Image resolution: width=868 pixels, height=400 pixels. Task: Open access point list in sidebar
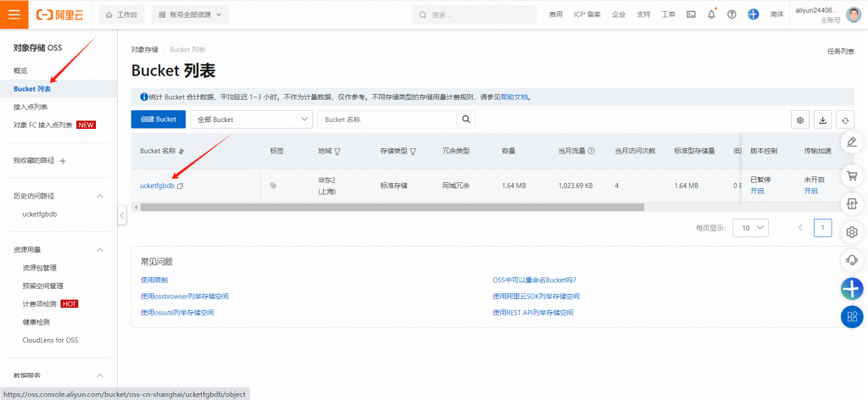click(x=31, y=107)
